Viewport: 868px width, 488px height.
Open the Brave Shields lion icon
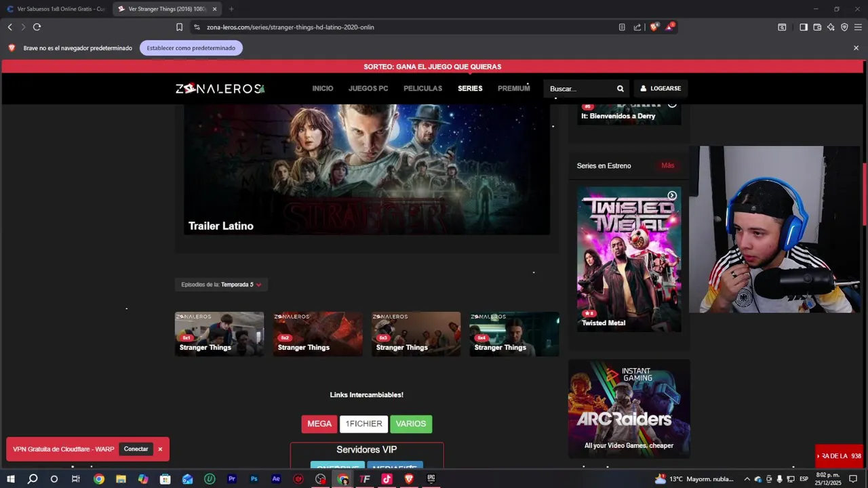tap(654, 27)
